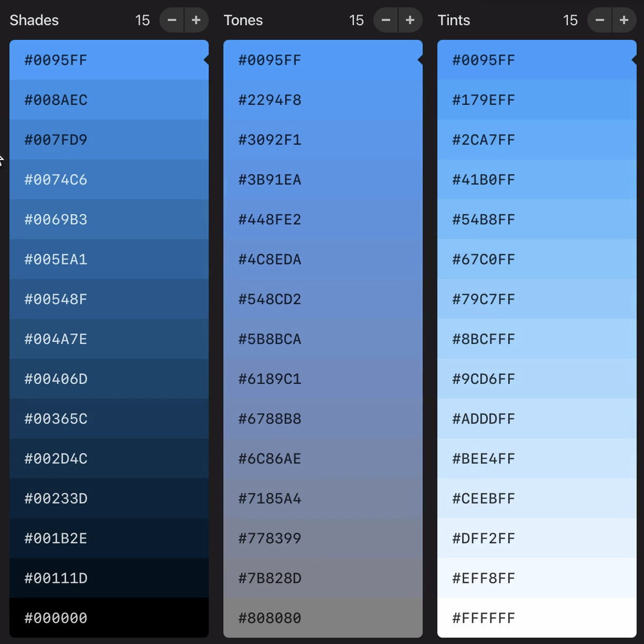Increase the Tints count with plus button
The image size is (644, 644).
pos(625,20)
